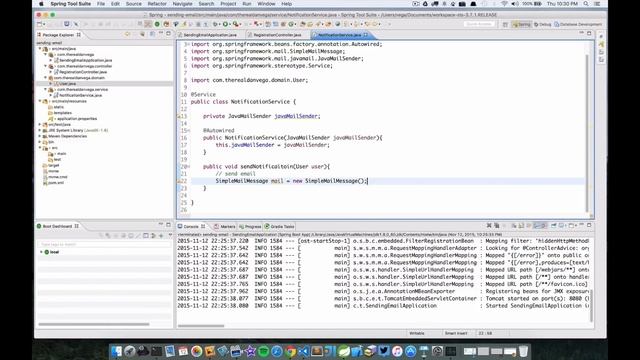
Task: Collapse the src/main/resources folder
Action: [40, 101]
